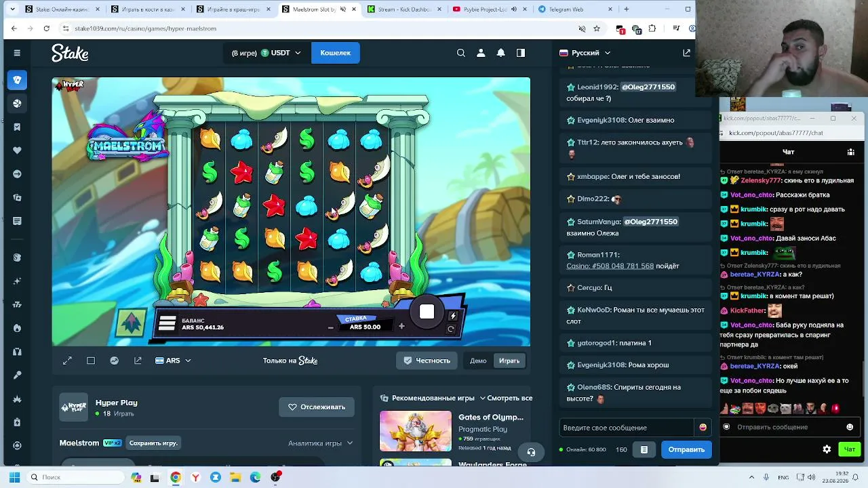Reload the Stake page
Viewport: 868px width, 488px height.
[46, 28]
